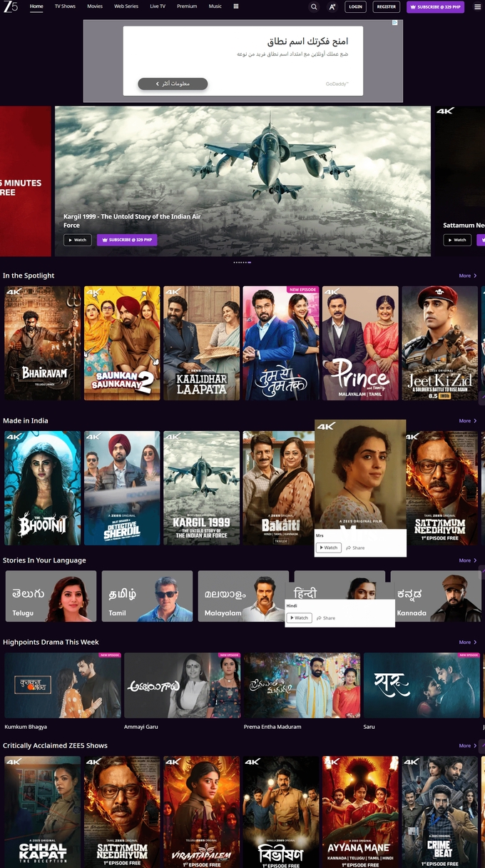Open the Premium tab

click(x=187, y=6)
